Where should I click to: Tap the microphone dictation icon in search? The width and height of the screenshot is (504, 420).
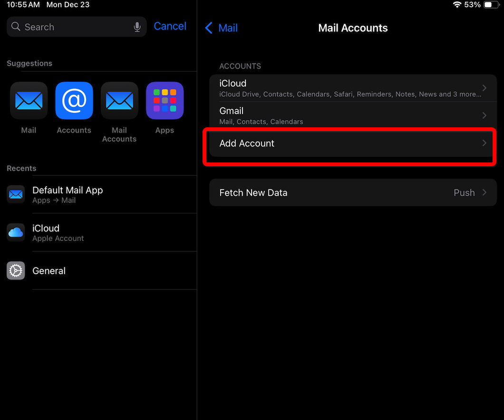(x=137, y=27)
